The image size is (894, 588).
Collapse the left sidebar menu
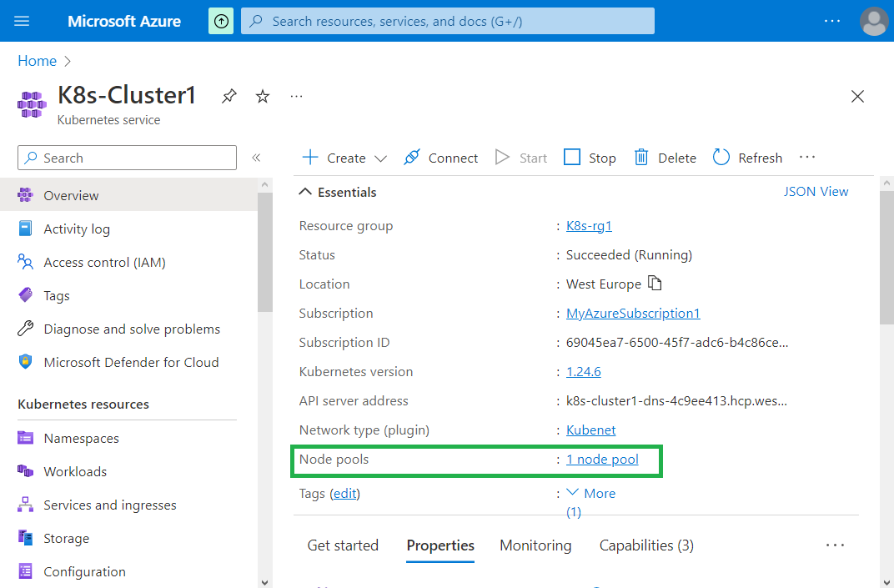click(256, 158)
